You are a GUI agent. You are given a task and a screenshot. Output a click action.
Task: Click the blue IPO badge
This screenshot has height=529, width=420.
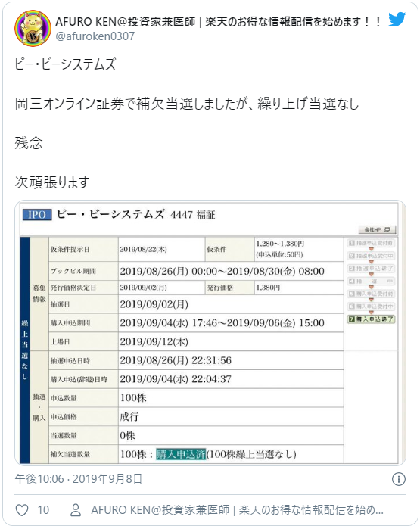(x=37, y=215)
